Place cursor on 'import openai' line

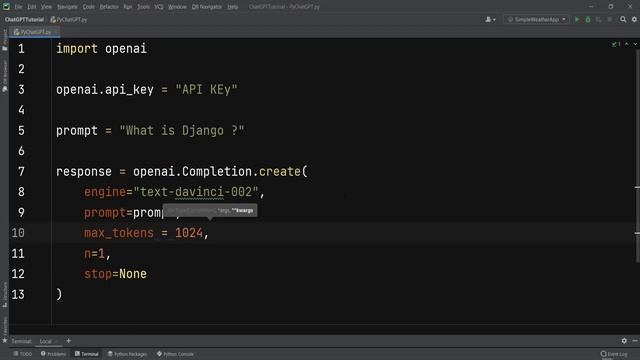[101, 49]
